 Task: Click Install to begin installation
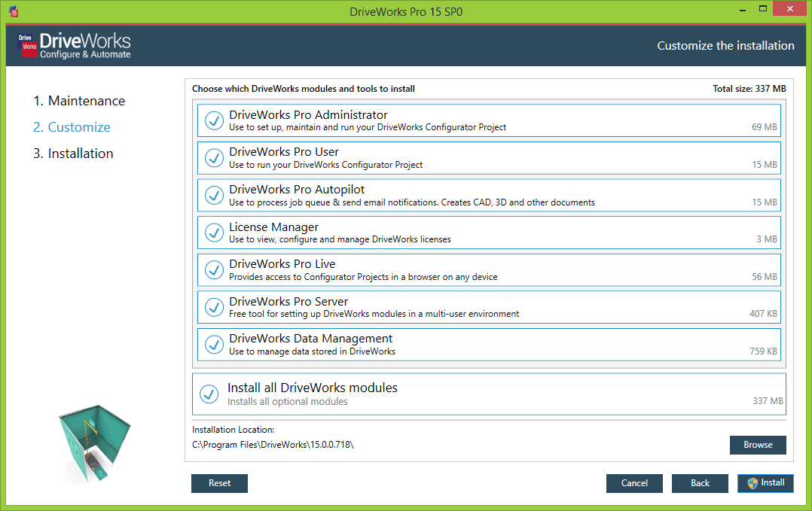pyautogui.click(x=765, y=483)
